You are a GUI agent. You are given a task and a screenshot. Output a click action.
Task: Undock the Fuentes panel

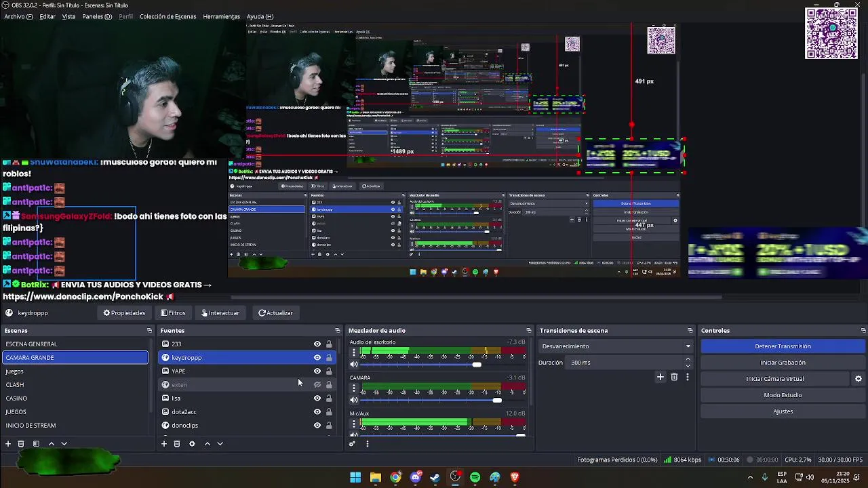click(x=337, y=331)
